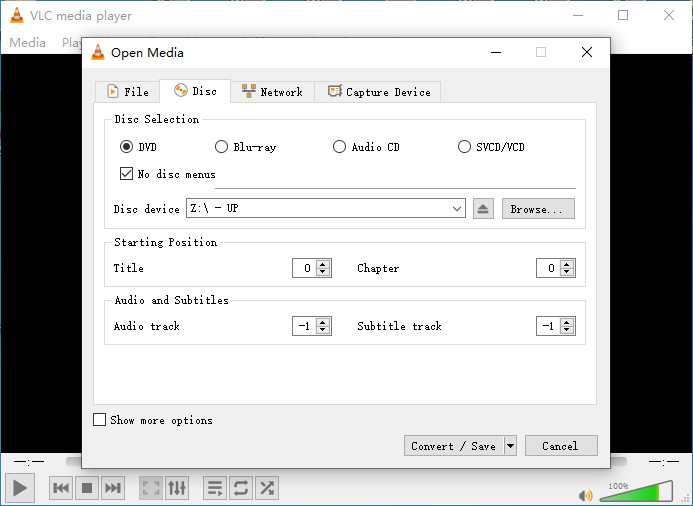Open the Network tab

[272, 92]
